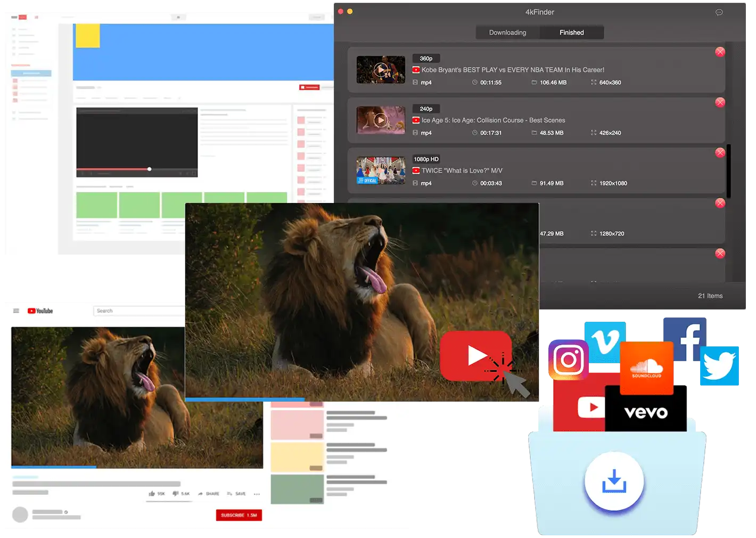Play the Ice Age Collision Course thumbnail
The image size is (756, 538).
381,120
